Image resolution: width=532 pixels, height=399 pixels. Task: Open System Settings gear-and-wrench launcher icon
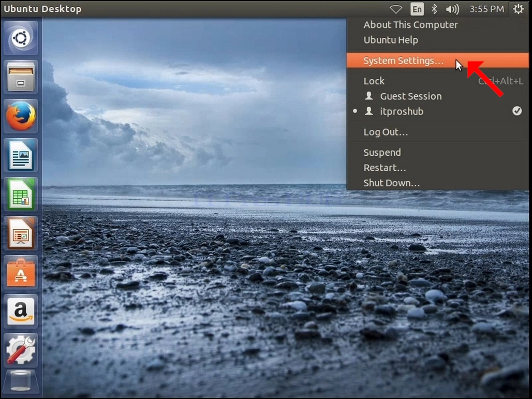[21, 350]
